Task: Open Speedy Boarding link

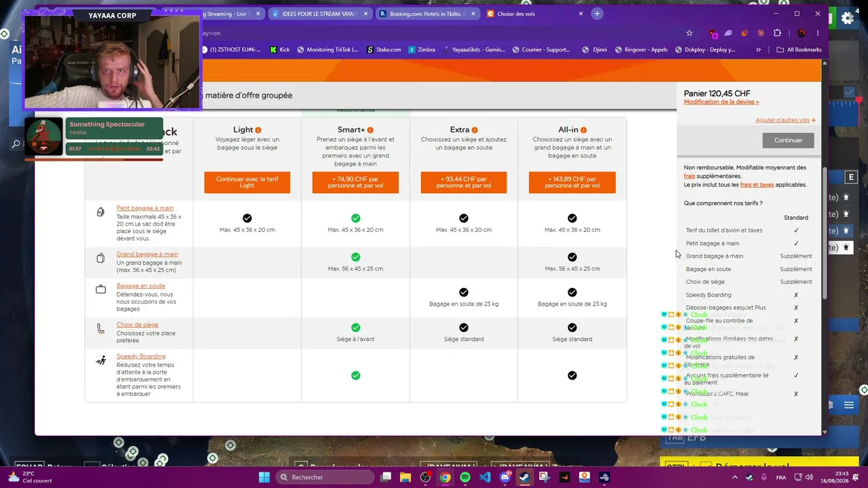Action: pos(140,357)
